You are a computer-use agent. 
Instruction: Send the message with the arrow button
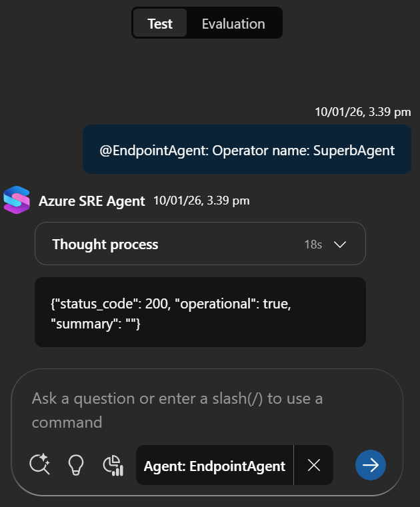pos(371,464)
